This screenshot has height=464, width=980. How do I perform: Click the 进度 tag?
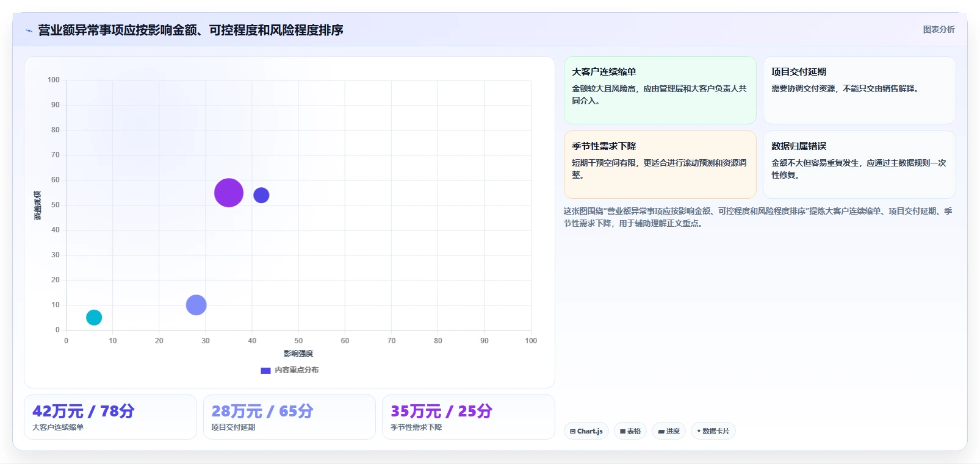(x=669, y=431)
